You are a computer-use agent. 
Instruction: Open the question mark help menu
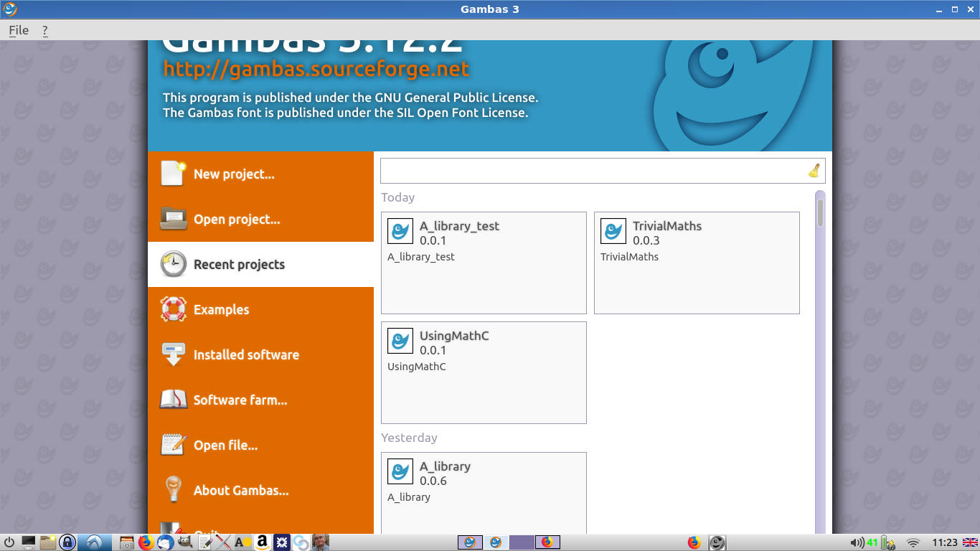[45, 30]
